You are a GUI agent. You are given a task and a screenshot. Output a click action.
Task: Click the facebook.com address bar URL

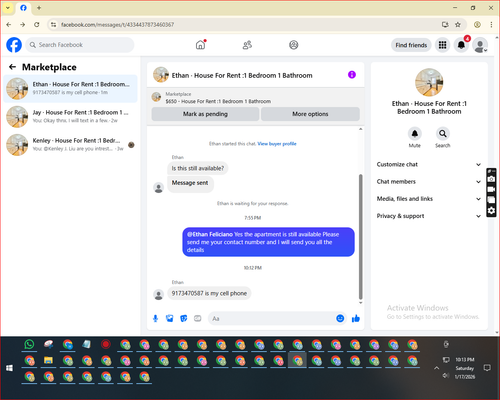[117, 25]
